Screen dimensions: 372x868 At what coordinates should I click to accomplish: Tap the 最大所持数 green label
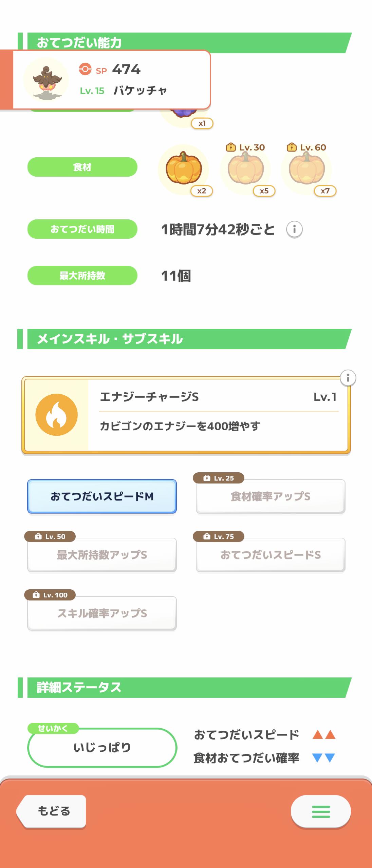click(x=82, y=276)
